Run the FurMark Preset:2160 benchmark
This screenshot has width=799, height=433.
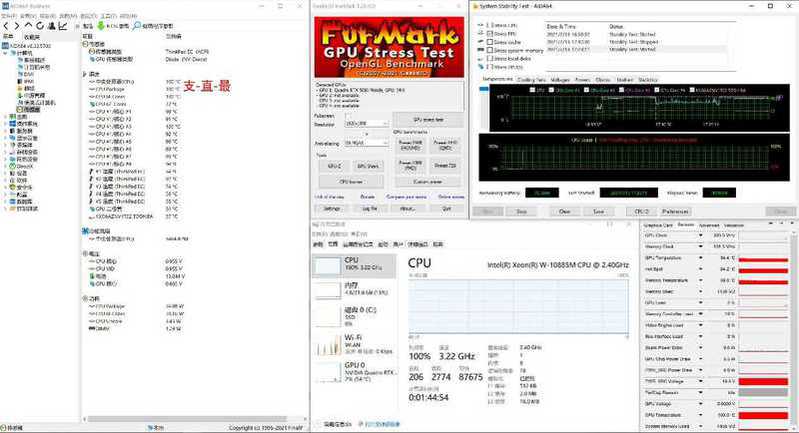click(410, 145)
